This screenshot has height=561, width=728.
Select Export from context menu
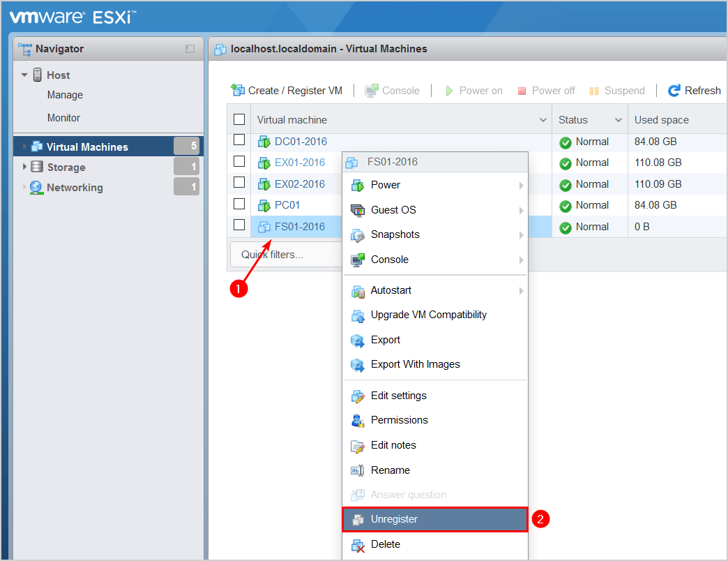(435, 340)
